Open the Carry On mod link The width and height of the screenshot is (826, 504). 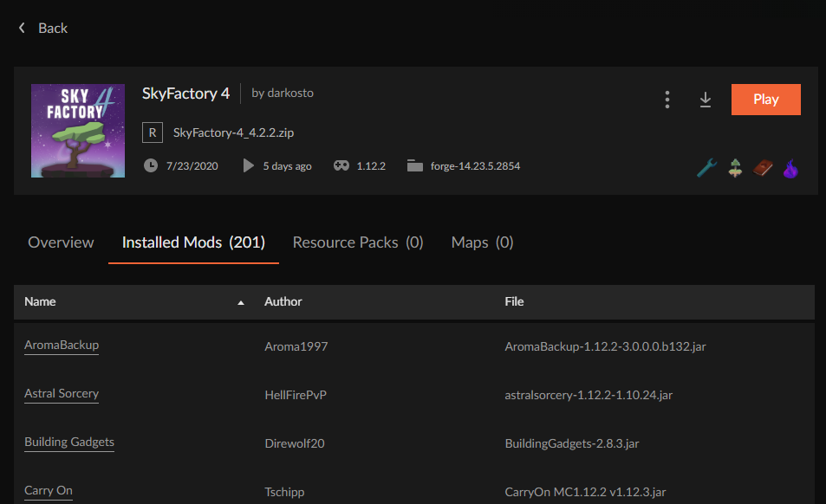pos(49,490)
